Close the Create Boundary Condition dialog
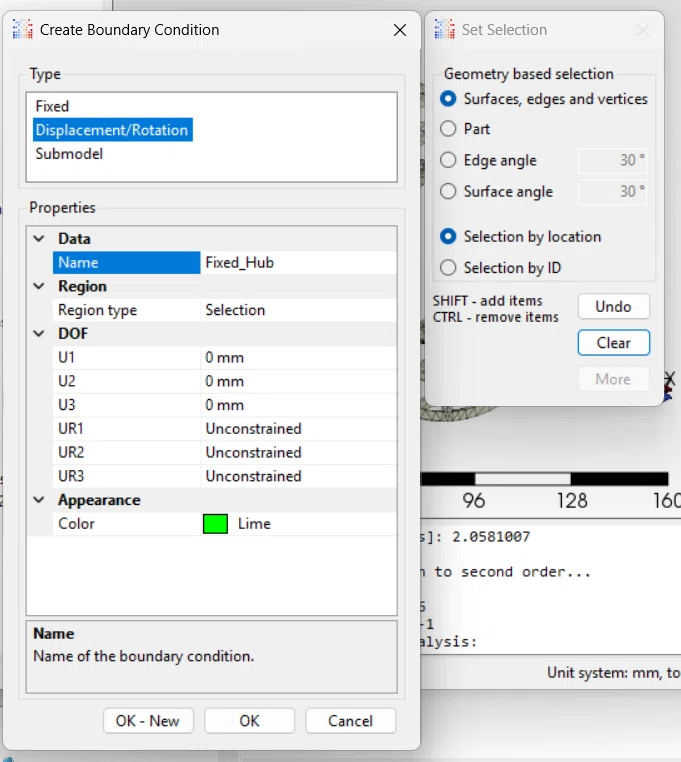 (400, 30)
